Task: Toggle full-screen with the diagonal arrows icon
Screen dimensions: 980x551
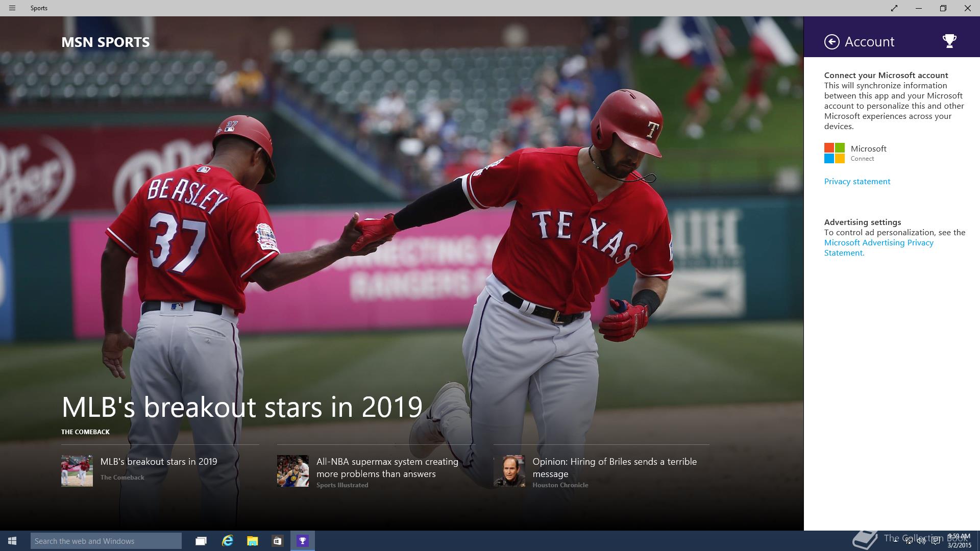Action: (x=894, y=8)
